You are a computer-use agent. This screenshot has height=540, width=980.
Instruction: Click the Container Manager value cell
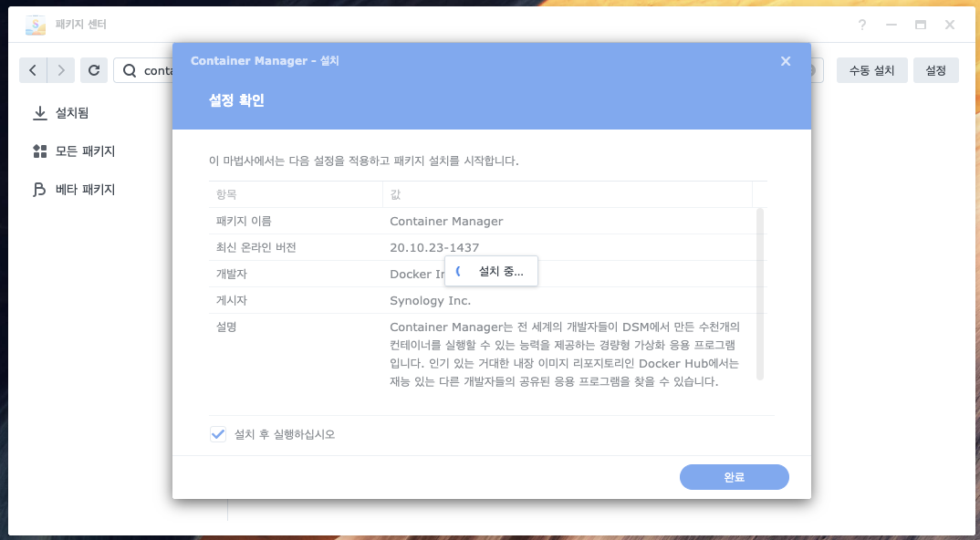446,222
